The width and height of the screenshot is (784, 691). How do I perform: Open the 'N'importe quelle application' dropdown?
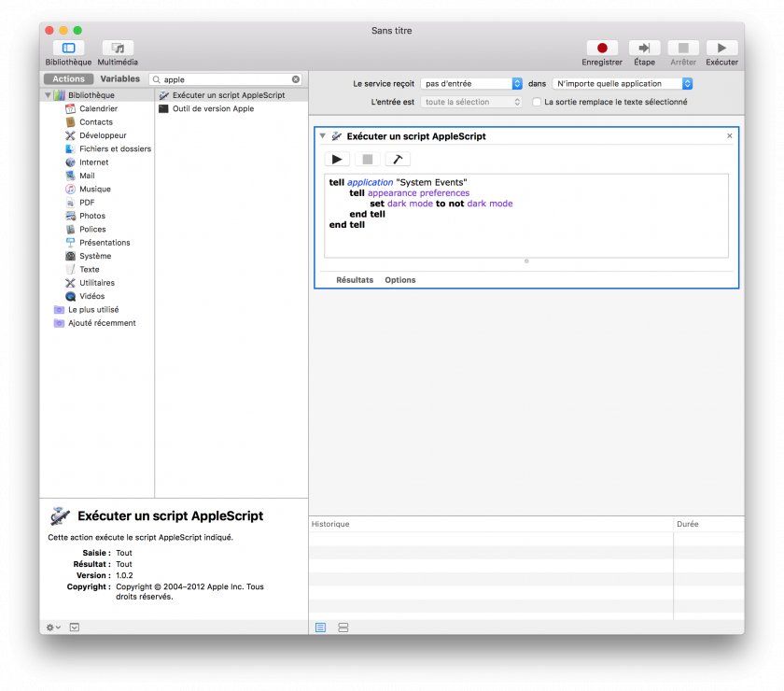[x=622, y=84]
